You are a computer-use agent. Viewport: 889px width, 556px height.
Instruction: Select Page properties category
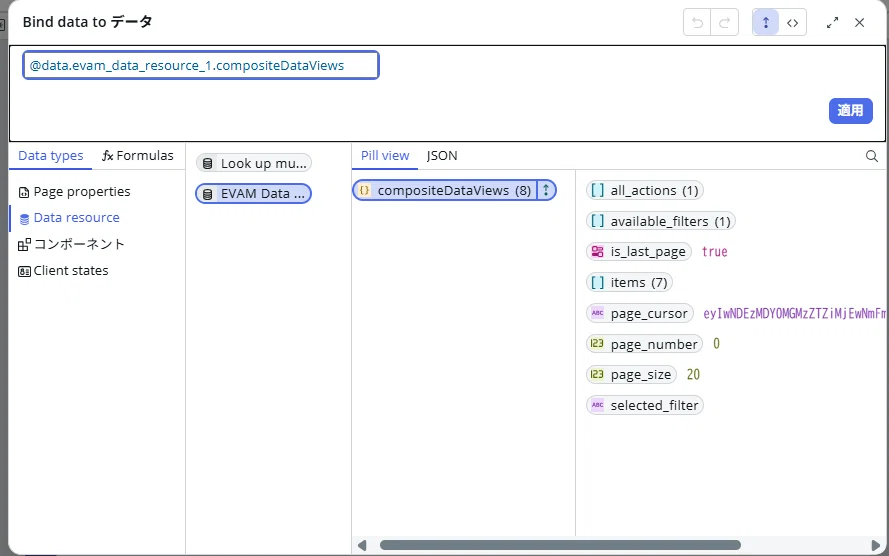(74, 192)
